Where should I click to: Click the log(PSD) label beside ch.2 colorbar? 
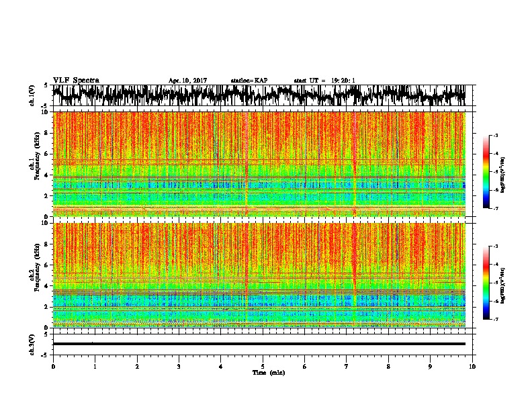[x=503, y=285]
